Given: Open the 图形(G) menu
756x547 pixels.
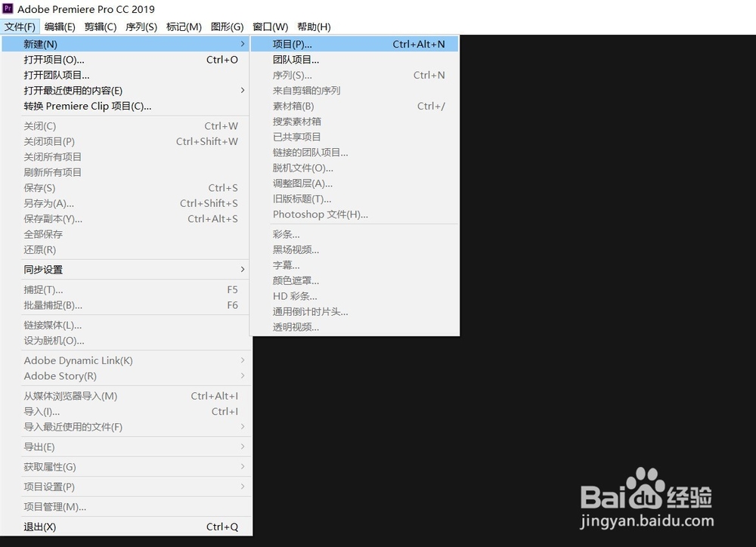Looking at the screenshot, I should coord(227,27).
